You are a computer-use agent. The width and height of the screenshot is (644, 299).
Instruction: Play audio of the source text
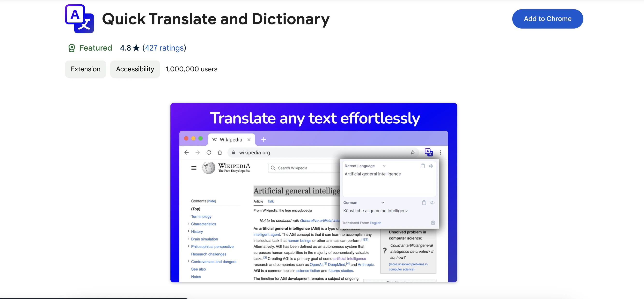431,166
